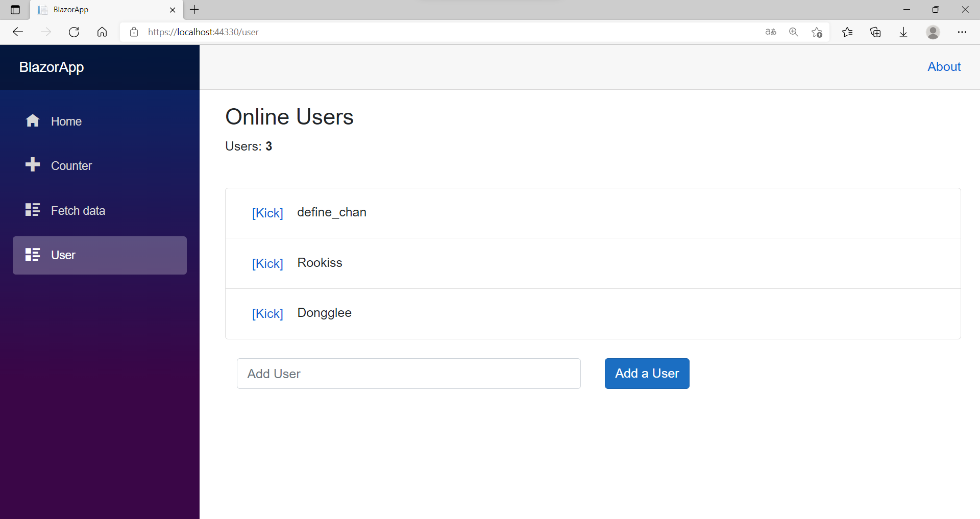980x519 pixels.
Task: Open the browser settings three-dot menu
Action: [963, 32]
